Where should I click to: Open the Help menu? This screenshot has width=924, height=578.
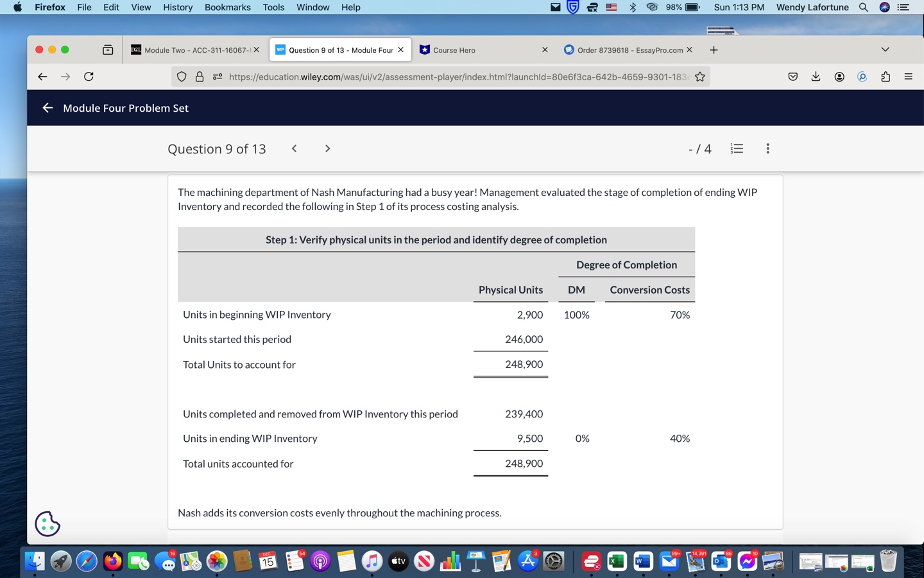pos(350,7)
